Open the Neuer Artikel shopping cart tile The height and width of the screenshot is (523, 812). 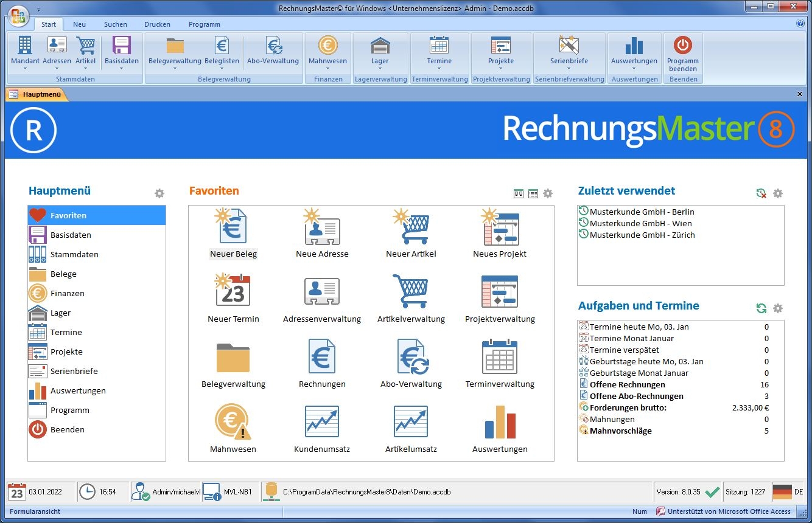click(x=411, y=234)
